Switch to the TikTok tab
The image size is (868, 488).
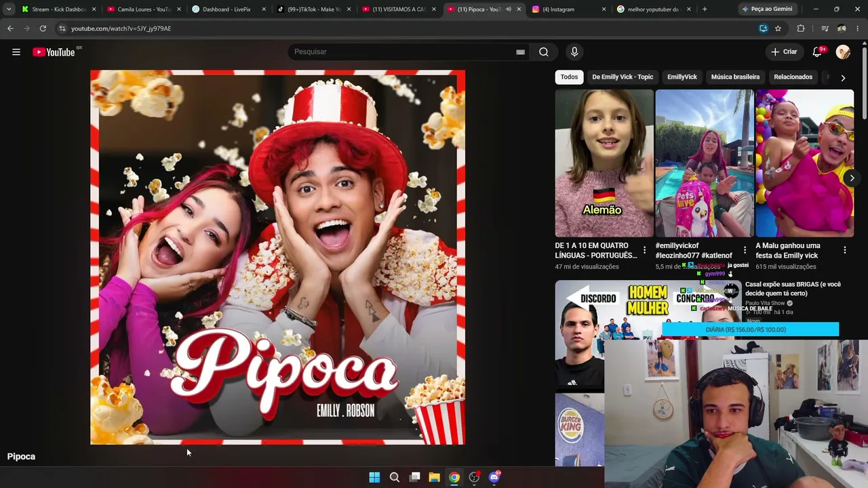coord(313,9)
